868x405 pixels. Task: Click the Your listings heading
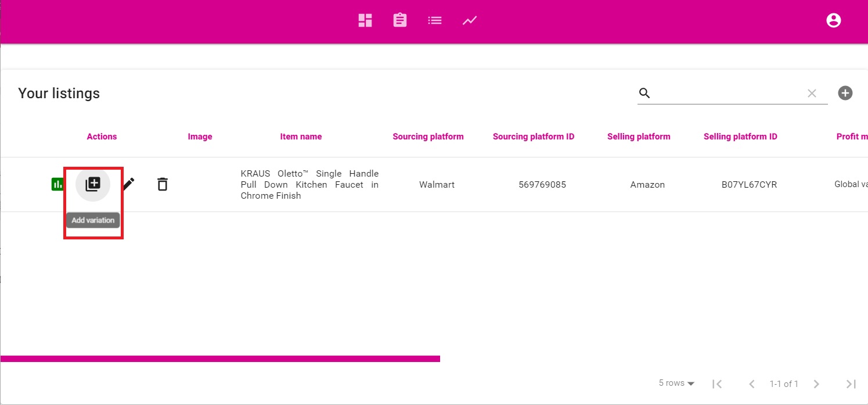coord(59,93)
